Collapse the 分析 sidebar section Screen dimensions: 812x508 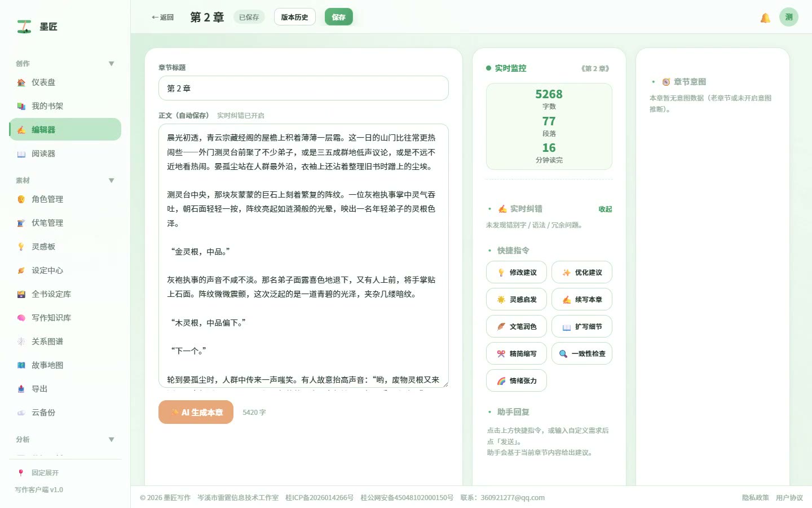click(111, 440)
